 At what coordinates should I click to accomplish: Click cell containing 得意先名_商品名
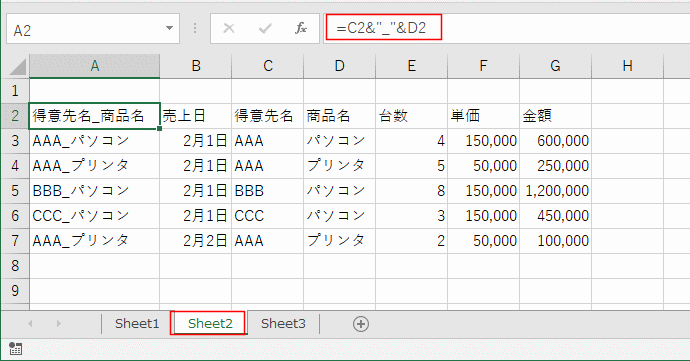94,116
